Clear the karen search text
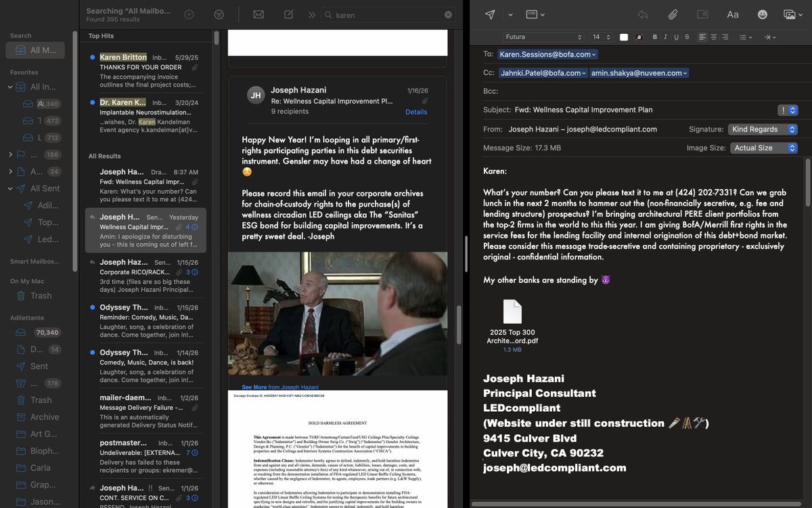Viewport: 812px width, 508px height. coord(449,14)
